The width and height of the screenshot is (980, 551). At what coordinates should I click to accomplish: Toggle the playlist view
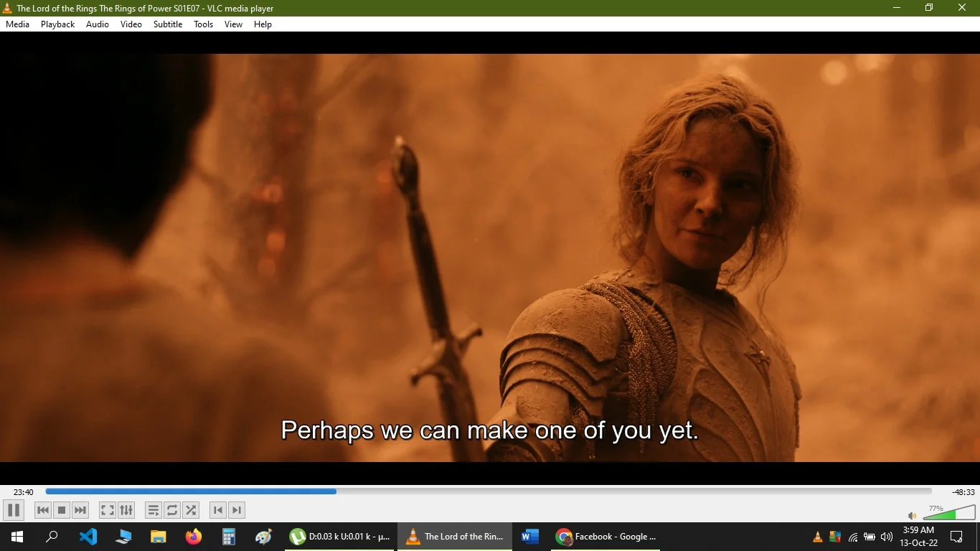153,510
